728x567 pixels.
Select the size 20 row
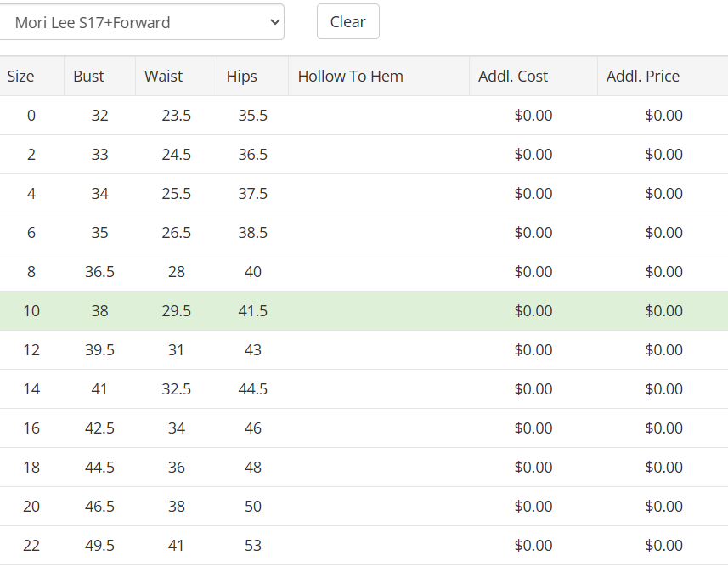[364, 506]
